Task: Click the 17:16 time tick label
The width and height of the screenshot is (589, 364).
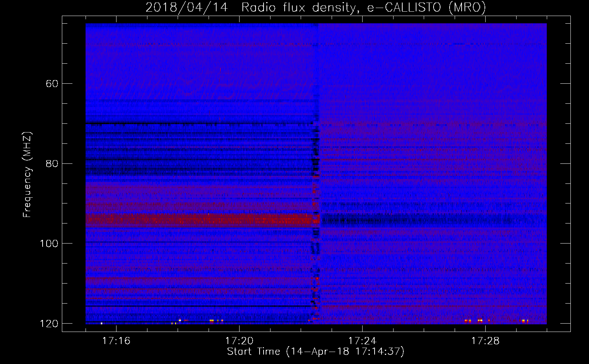Action: (x=116, y=341)
